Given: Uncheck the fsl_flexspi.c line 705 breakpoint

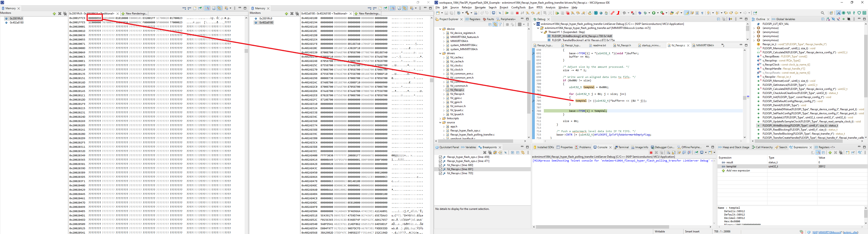Looking at the screenshot, I should point(440,173).
